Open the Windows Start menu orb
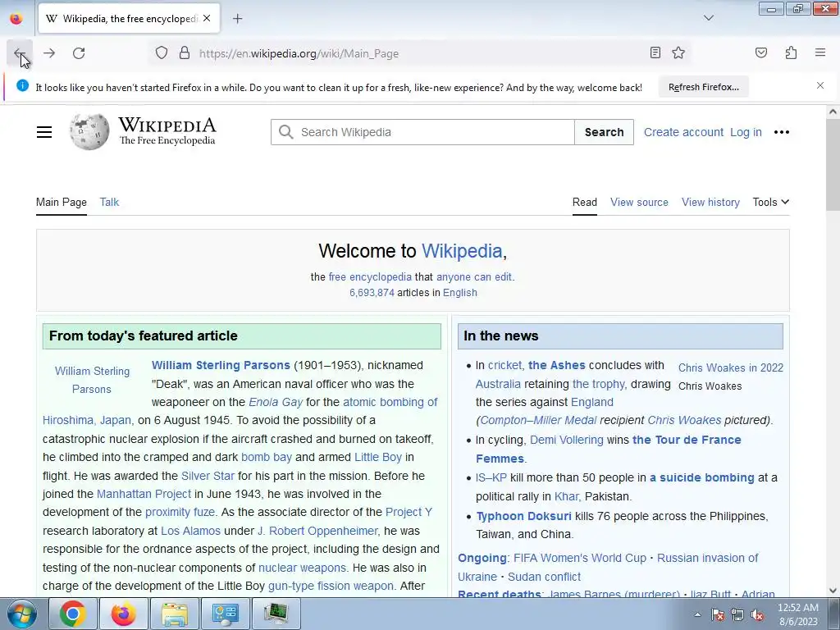Viewport: 840px width, 630px height. click(22, 614)
